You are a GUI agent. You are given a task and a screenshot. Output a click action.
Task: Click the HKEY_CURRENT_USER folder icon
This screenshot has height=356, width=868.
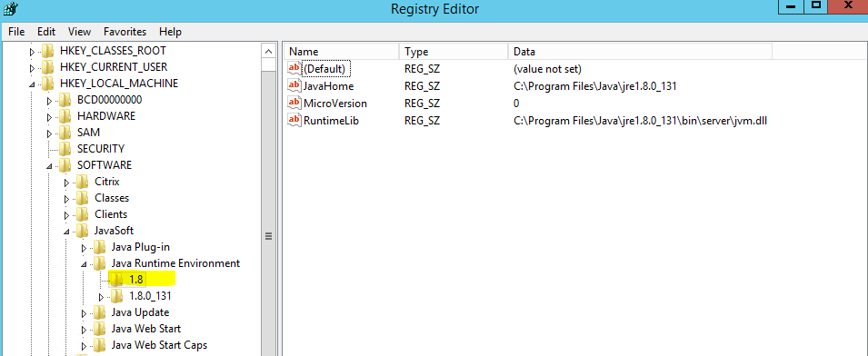tap(48, 67)
